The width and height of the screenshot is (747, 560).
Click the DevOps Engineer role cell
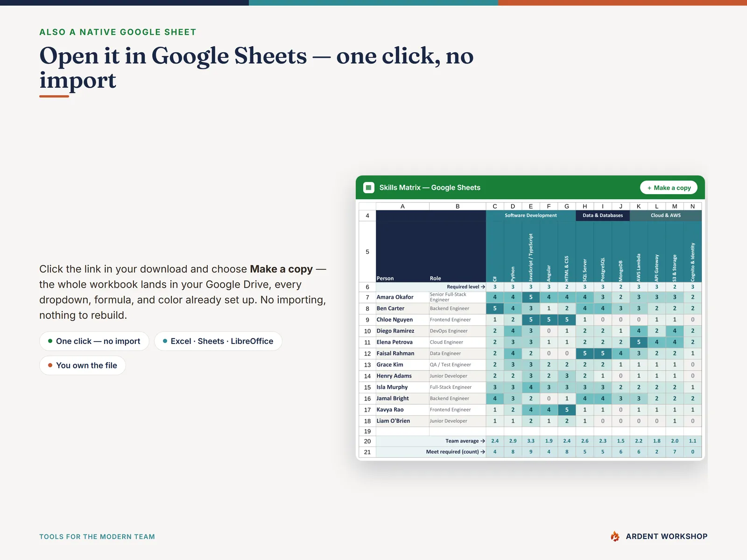click(x=458, y=331)
